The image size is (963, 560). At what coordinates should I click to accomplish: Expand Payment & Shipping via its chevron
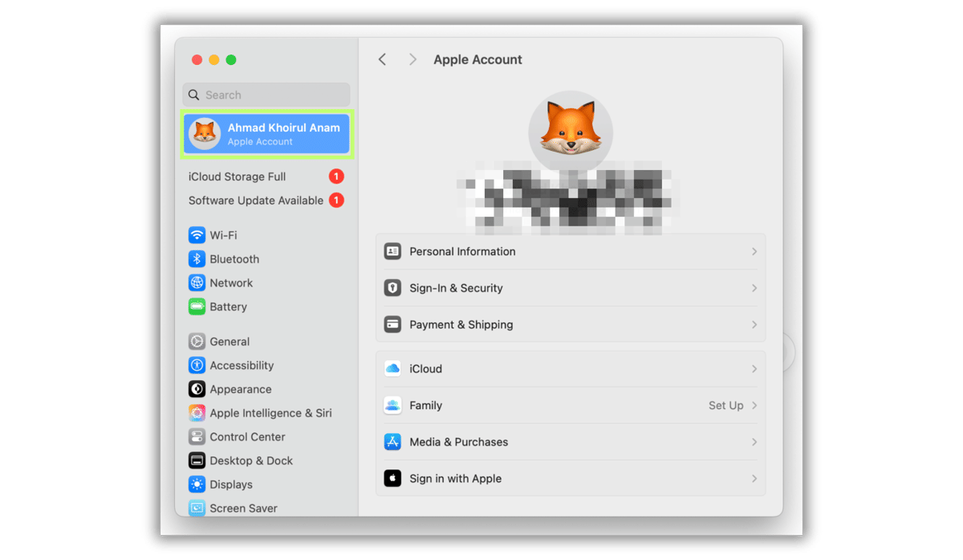[754, 324]
